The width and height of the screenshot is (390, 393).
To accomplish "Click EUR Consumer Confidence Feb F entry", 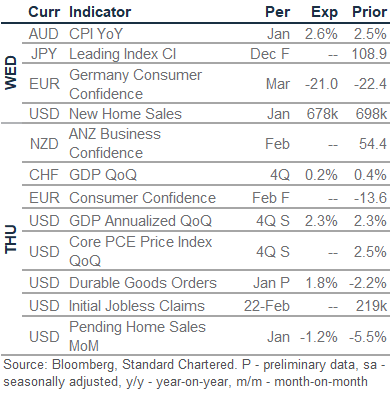I will 206,197.
